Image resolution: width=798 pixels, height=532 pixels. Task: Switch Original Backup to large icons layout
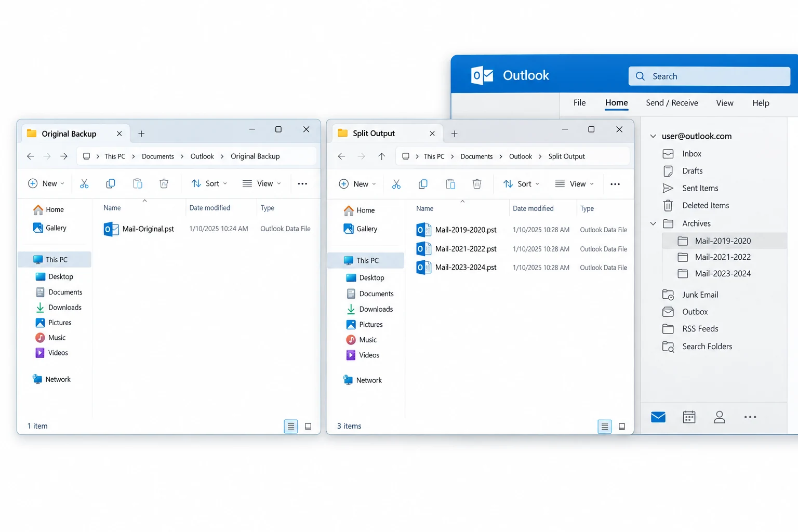(x=308, y=427)
